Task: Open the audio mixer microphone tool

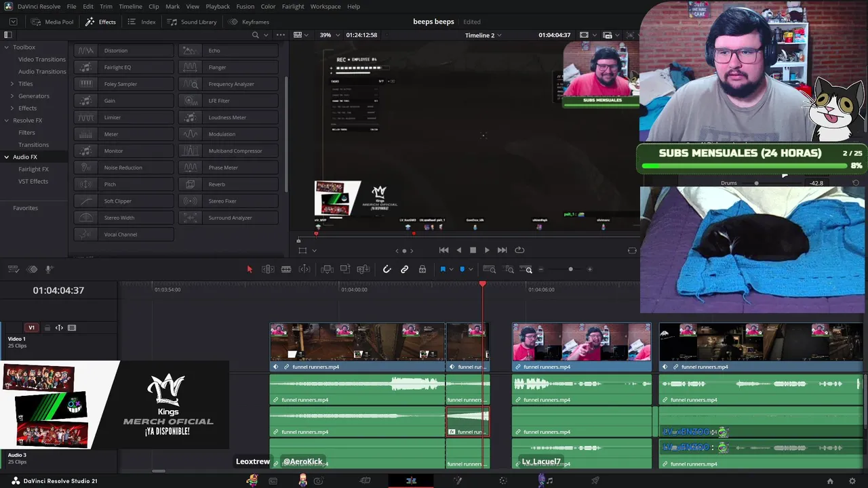Action: point(50,269)
